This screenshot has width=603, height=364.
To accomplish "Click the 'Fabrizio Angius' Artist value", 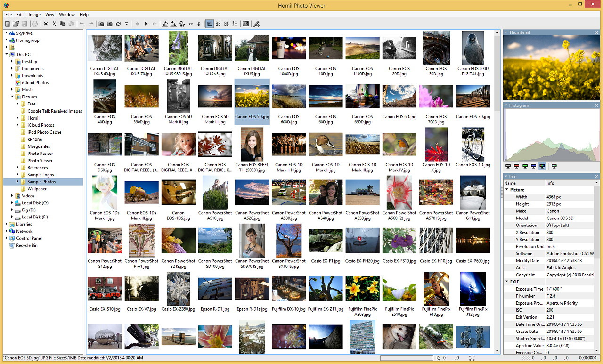I will tap(561, 268).
